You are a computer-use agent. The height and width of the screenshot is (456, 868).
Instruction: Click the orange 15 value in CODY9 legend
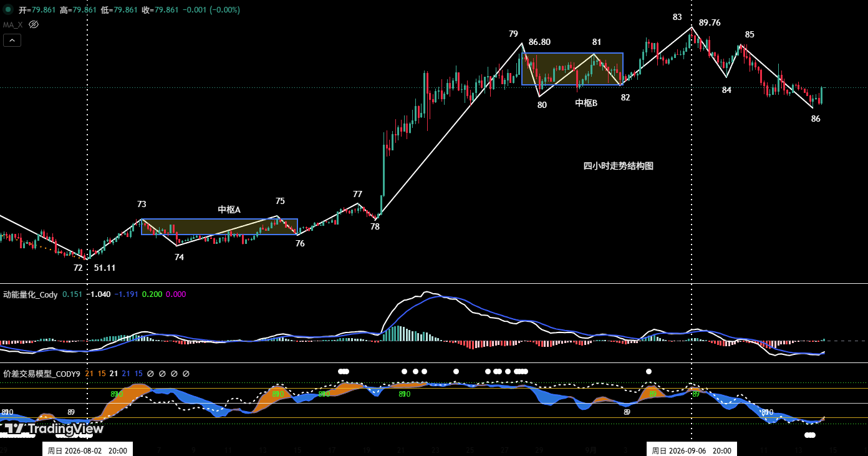[x=102, y=374]
